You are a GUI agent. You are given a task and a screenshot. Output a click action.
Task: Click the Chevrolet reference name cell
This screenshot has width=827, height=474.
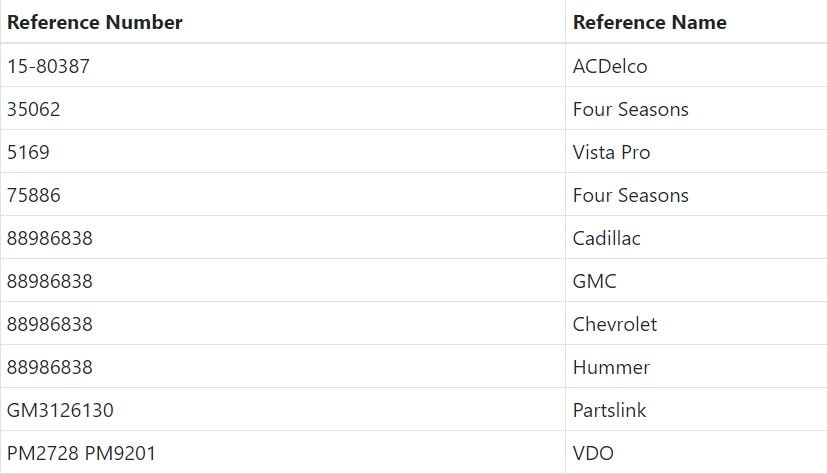(614, 324)
